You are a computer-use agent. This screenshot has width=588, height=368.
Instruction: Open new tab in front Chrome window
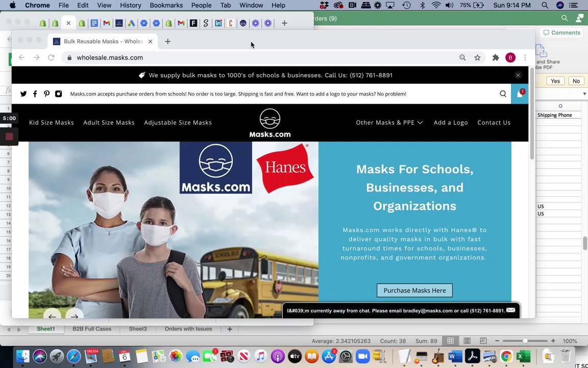point(167,41)
